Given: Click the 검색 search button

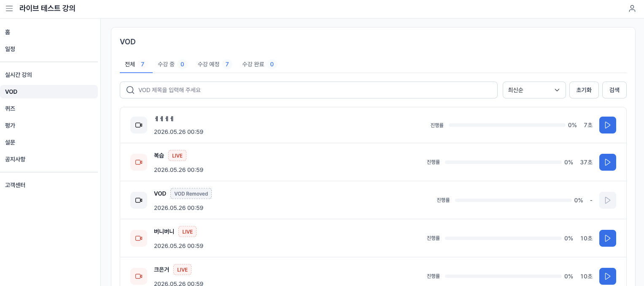Looking at the screenshot, I should (x=614, y=90).
